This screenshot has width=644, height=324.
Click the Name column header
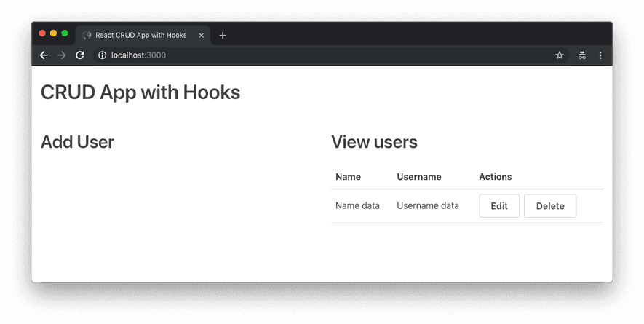[348, 177]
